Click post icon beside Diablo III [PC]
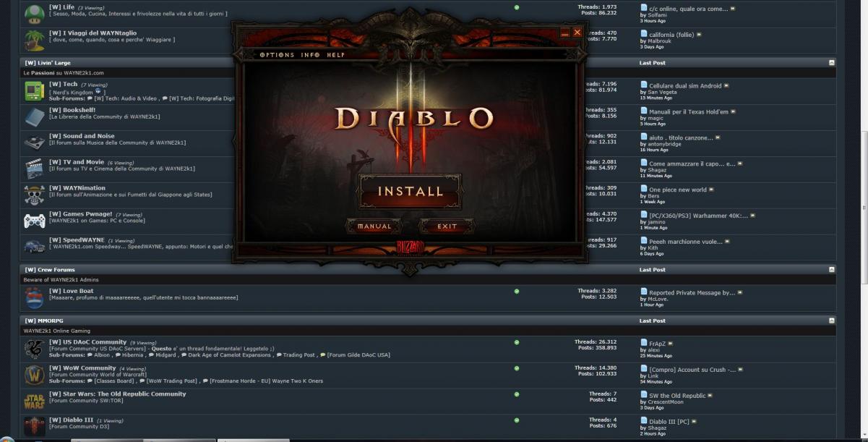The width and height of the screenshot is (868, 442). click(x=644, y=421)
